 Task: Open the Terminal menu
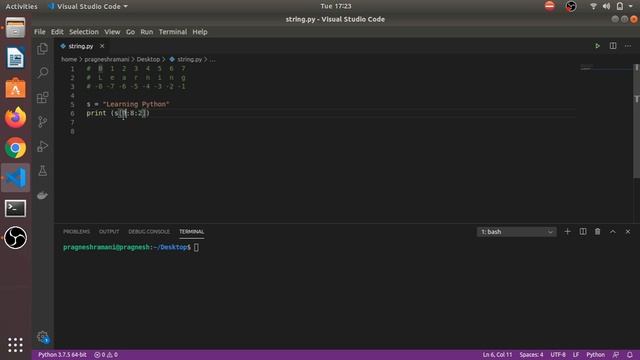pos(173,32)
